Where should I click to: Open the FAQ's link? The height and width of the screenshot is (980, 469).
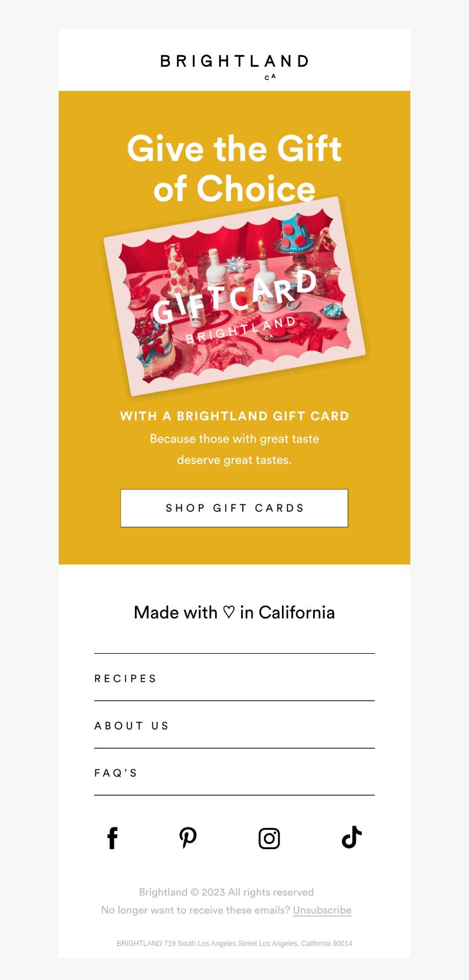pos(235,773)
